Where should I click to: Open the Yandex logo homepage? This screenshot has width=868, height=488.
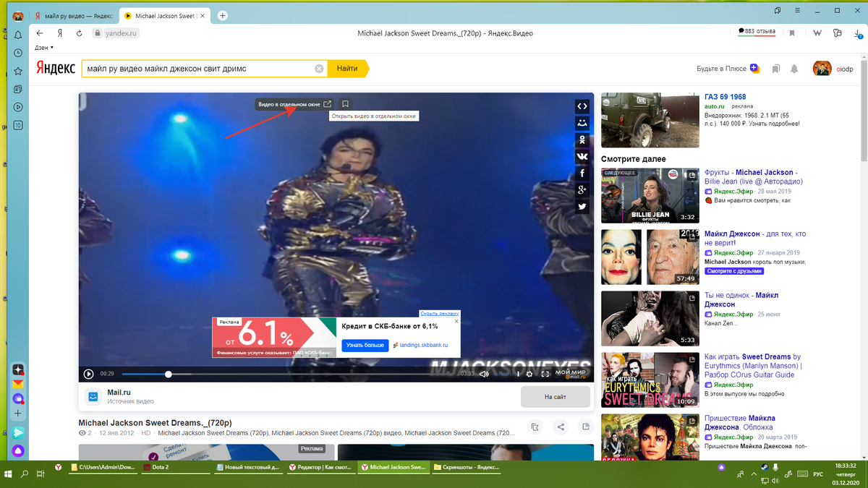56,68
